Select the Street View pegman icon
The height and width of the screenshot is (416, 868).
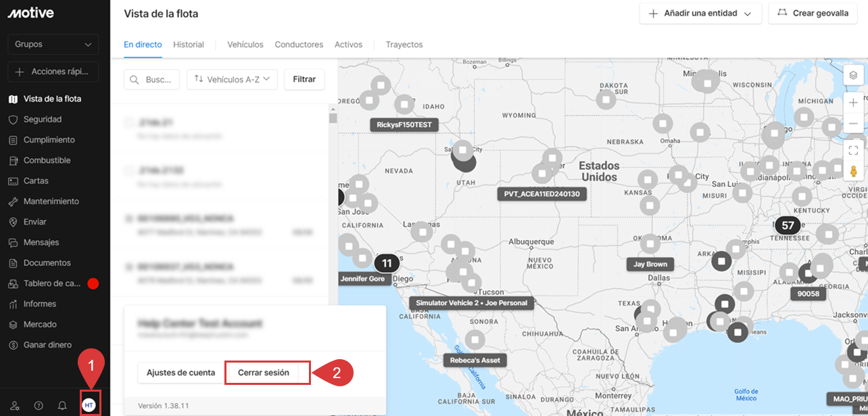point(853,171)
